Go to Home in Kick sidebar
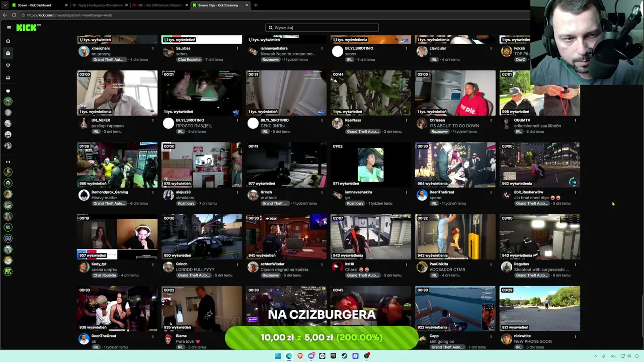The image size is (644, 362). point(8,41)
